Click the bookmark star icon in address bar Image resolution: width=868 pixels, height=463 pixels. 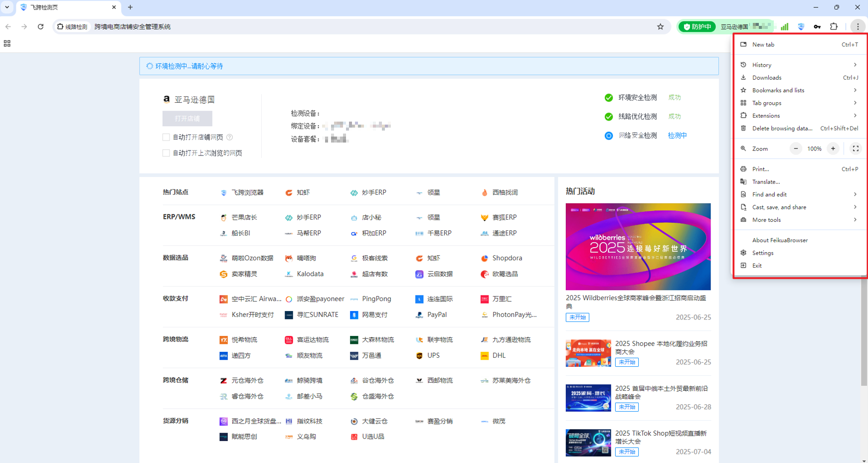[660, 27]
